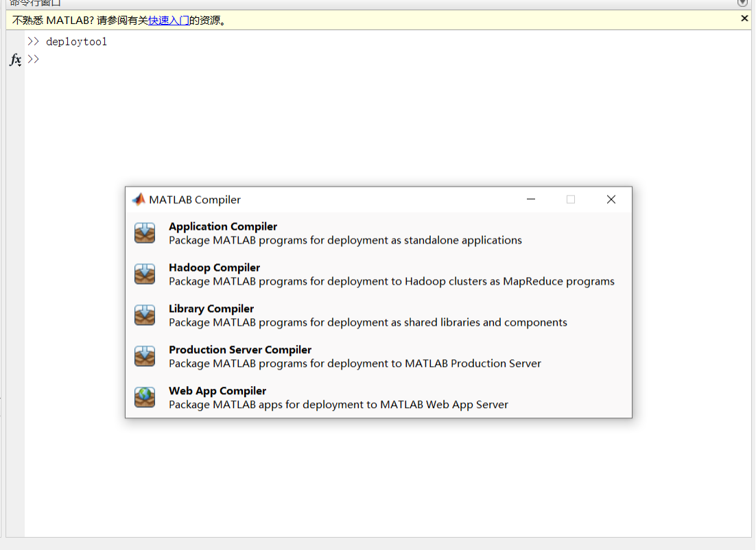Open the Web App Compiler globe icon
The image size is (756, 550).
(145, 397)
